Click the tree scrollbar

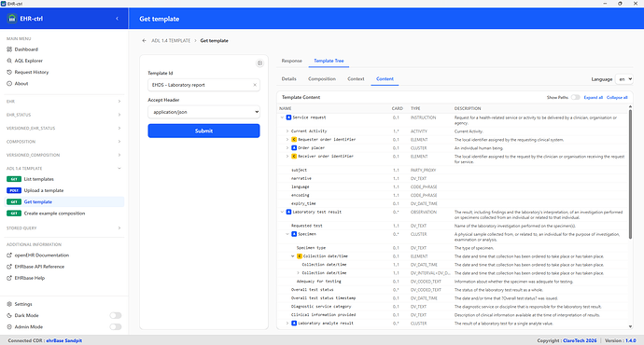pos(630,174)
